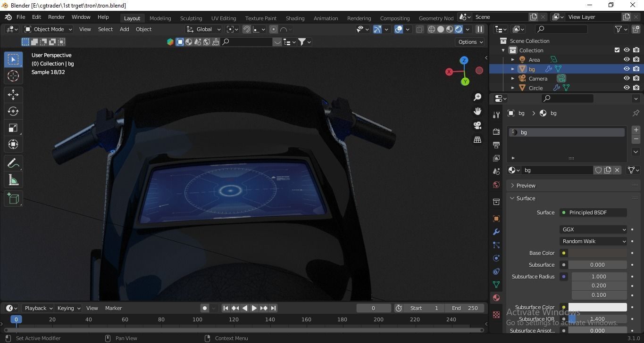Open the Keying popover
Viewport: 644px width, 343px height.
click(69, 308)
